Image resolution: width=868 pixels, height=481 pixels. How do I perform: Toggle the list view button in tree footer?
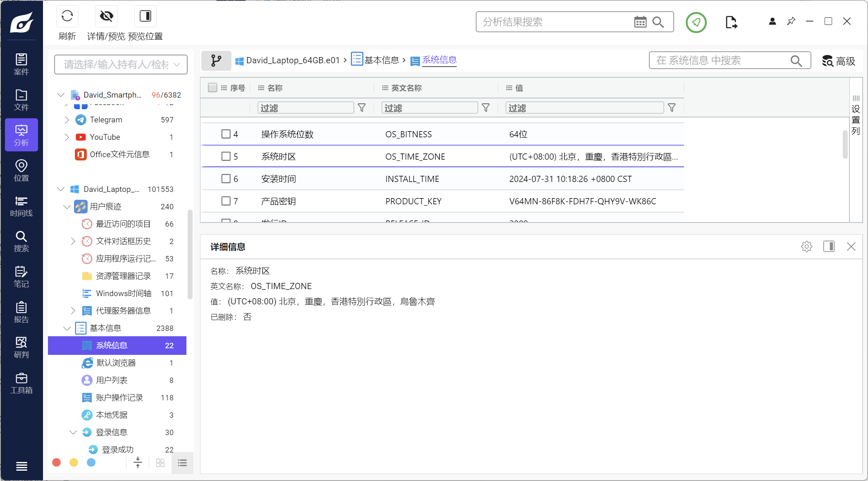click(182, 463)
